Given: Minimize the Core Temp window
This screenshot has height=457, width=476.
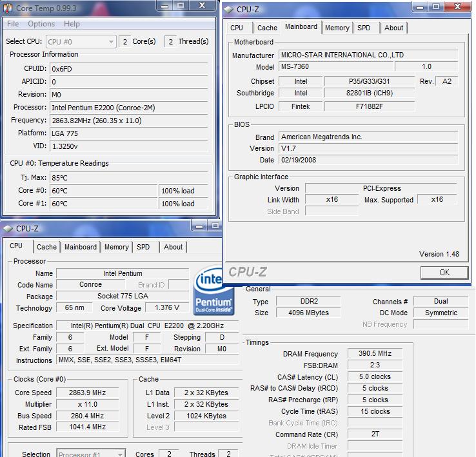Looking at the screenshot, I should pos(165,6).
